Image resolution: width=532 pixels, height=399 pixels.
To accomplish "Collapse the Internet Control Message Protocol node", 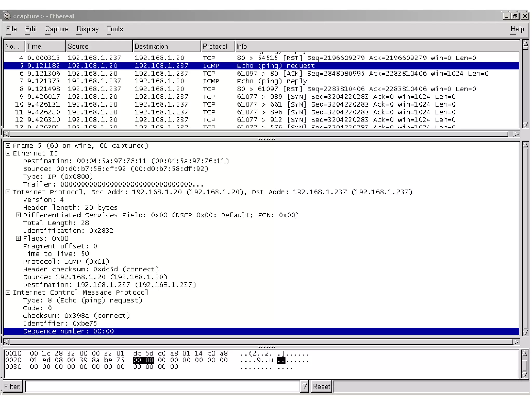I will coord(8,292).
